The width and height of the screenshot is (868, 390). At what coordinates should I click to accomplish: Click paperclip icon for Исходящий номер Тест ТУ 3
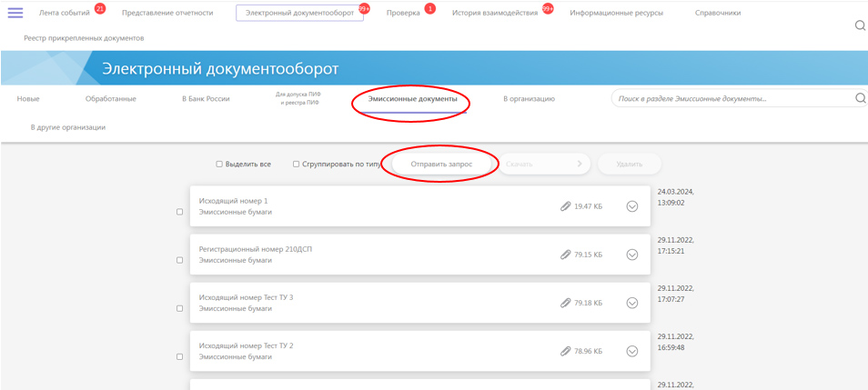(565, 303)
